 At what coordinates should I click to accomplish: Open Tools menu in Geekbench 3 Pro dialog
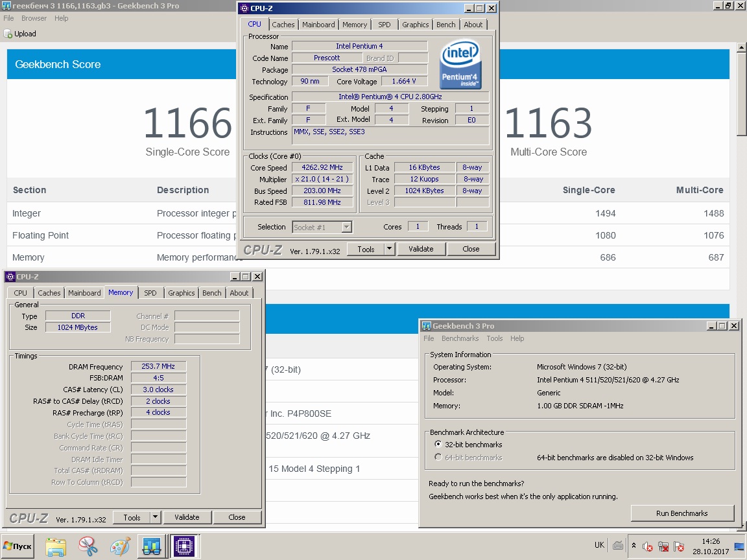click(495, 338)
